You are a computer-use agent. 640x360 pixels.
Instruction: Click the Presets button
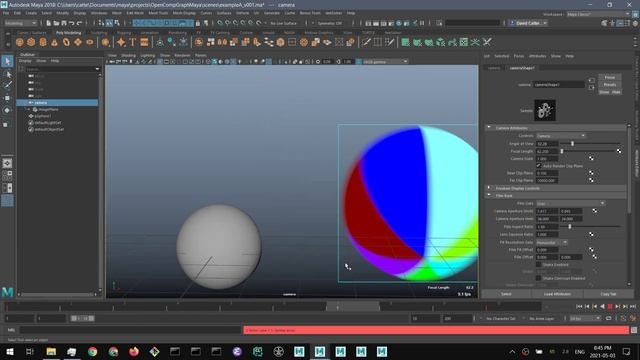610,84
